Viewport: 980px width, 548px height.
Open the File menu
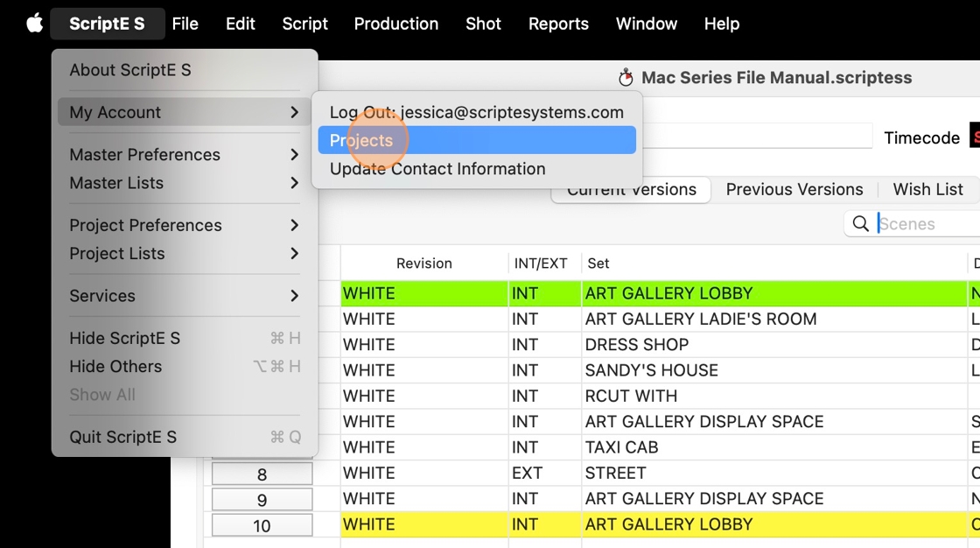pyautogui.click(x=185, y=24)
